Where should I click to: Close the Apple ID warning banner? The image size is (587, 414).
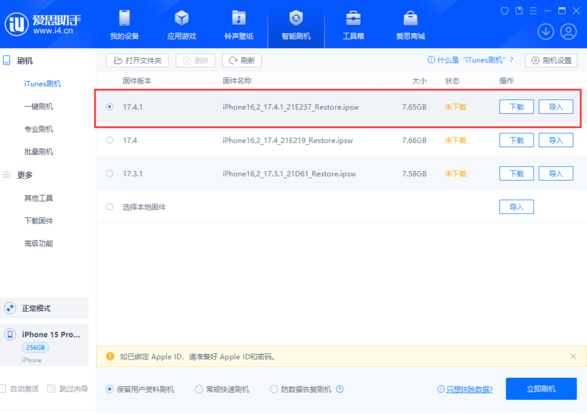pyautogui.click(x=573, y=356)
